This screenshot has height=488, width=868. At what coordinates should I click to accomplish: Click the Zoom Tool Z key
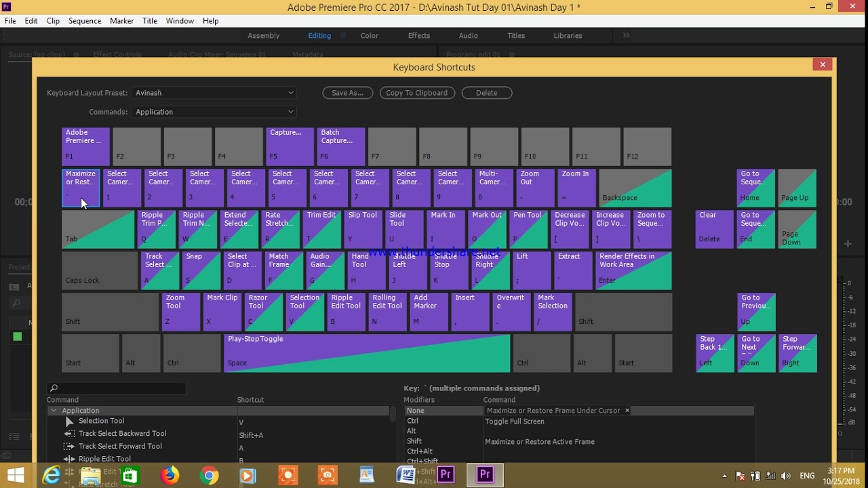pos(180,312)
